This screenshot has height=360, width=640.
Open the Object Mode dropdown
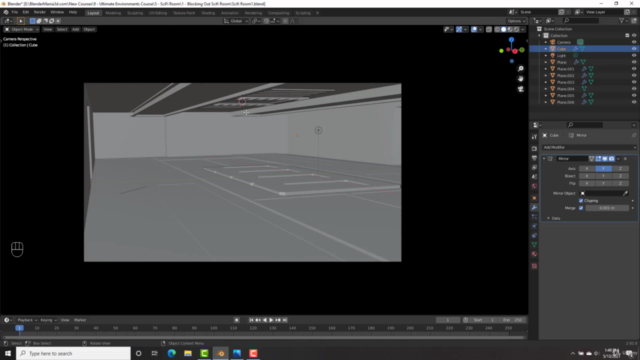click(21, 29)
